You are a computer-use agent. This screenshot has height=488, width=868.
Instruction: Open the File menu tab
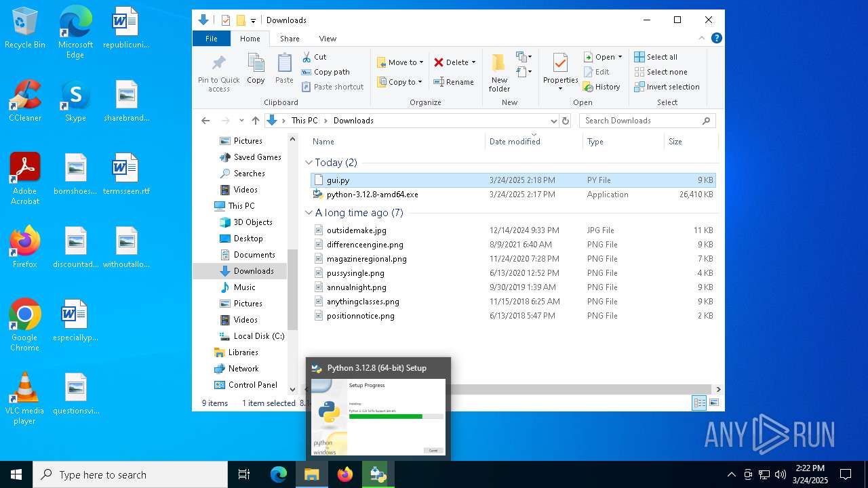212,39
